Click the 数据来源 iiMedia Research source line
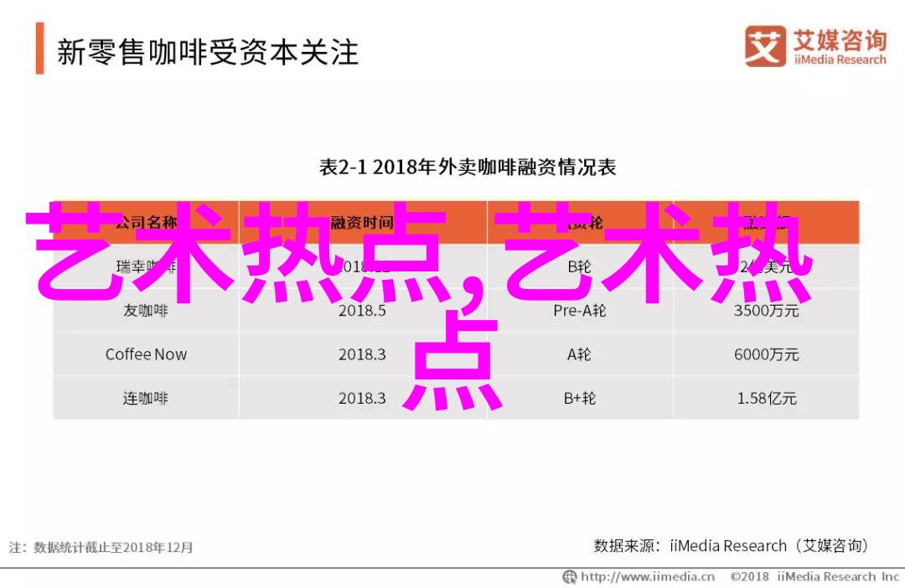The width and height of the screenshot is (905, 588). click(732, 546)
